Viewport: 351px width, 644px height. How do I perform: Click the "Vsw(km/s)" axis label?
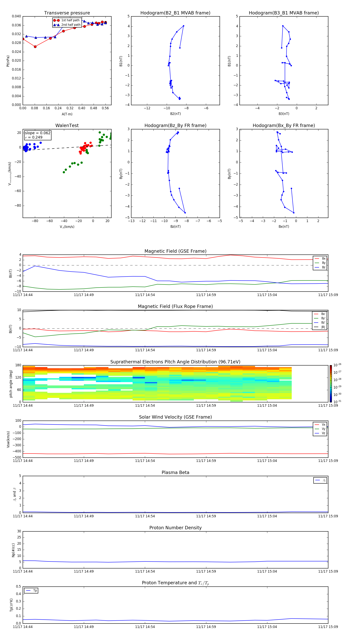point(8,439)
